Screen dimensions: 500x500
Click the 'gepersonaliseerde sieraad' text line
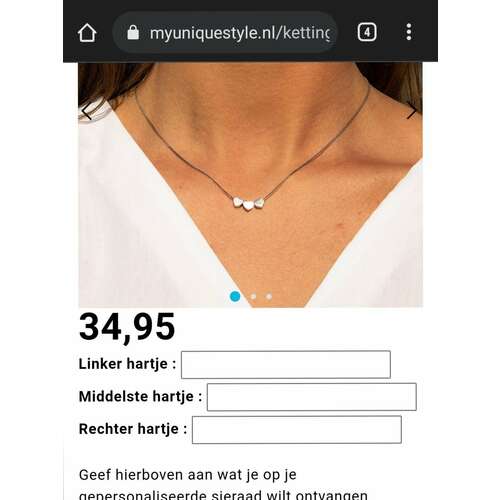point(223,494)
